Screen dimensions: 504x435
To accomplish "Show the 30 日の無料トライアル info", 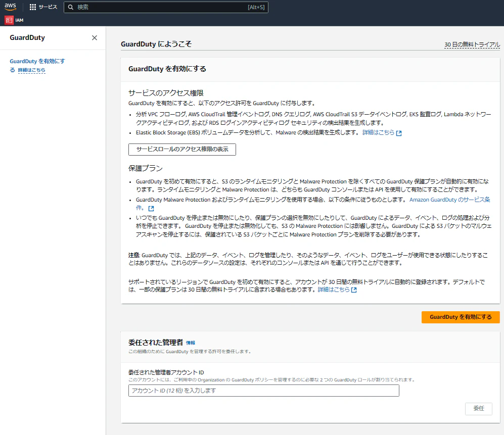I will coord(472,44).
